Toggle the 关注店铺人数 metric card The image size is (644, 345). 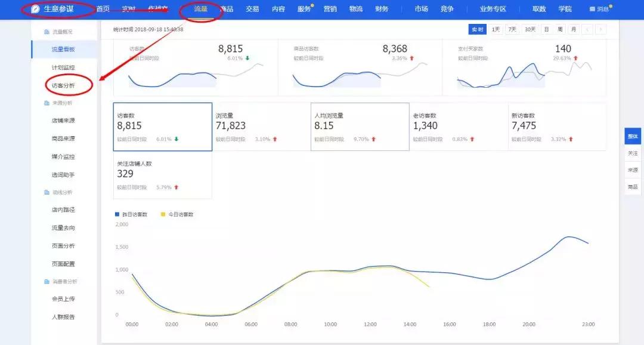pos(162,174)
